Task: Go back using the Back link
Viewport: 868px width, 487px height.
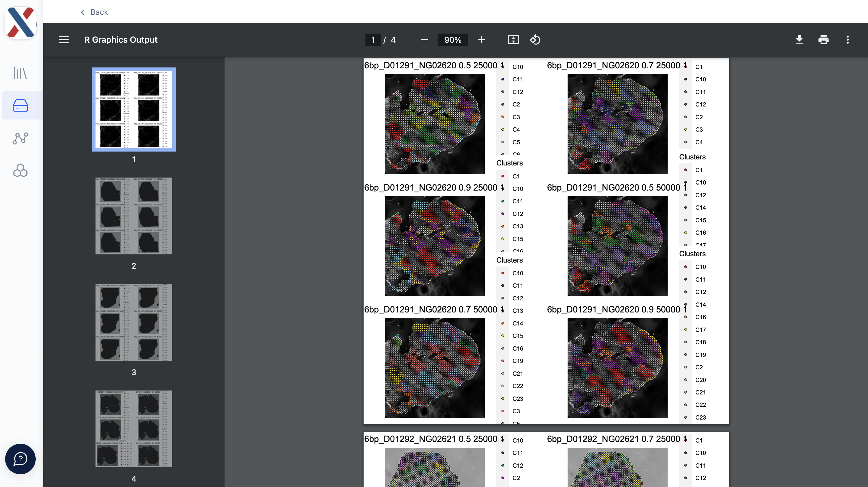Action: click(94, 12)
